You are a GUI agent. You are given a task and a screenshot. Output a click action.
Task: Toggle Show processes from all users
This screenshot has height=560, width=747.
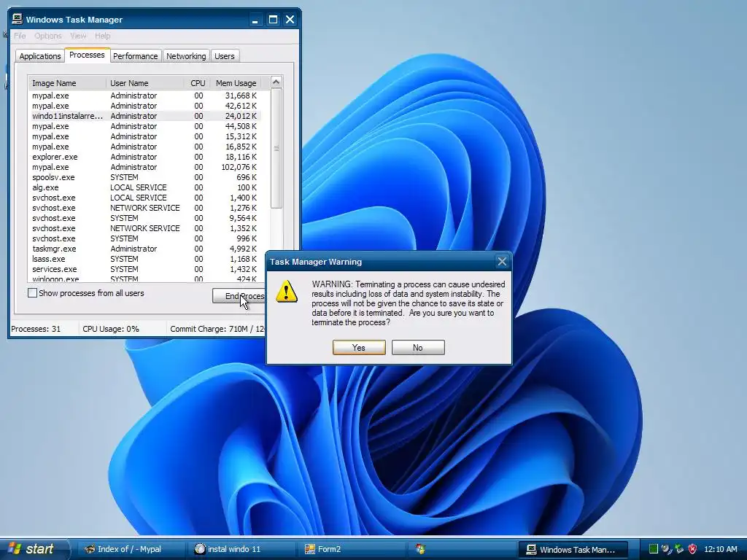pos(32,293)
